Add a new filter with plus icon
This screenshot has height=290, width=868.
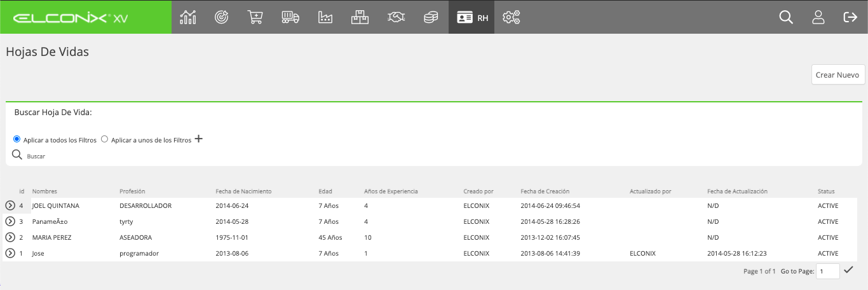pos(199,139)
